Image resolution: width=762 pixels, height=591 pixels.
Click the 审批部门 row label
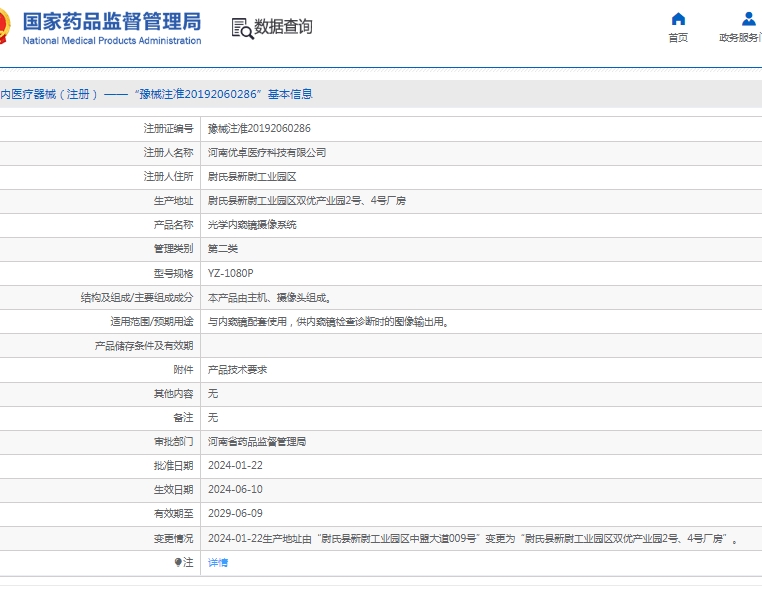tap(173, 441)
